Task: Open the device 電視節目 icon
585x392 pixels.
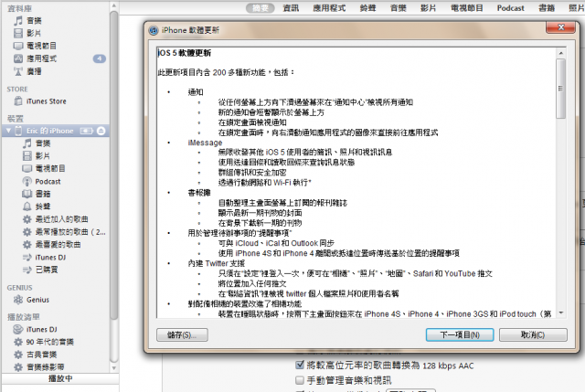Action: coord(27,168)
